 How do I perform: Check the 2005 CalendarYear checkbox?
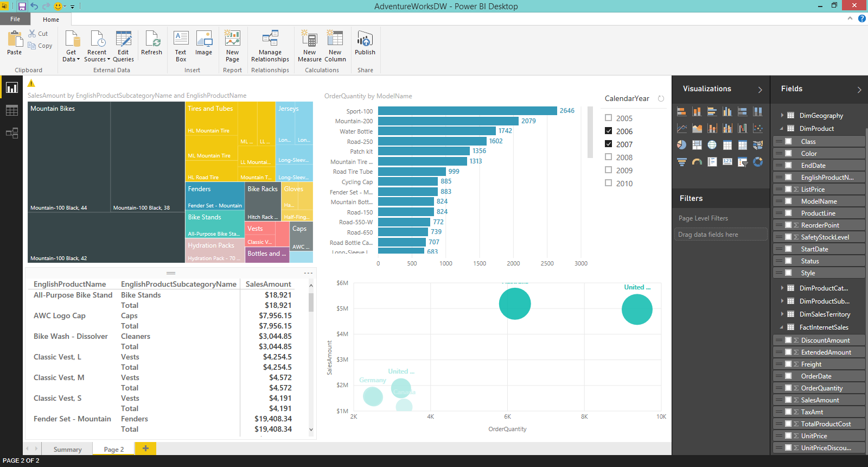[609, 118]
